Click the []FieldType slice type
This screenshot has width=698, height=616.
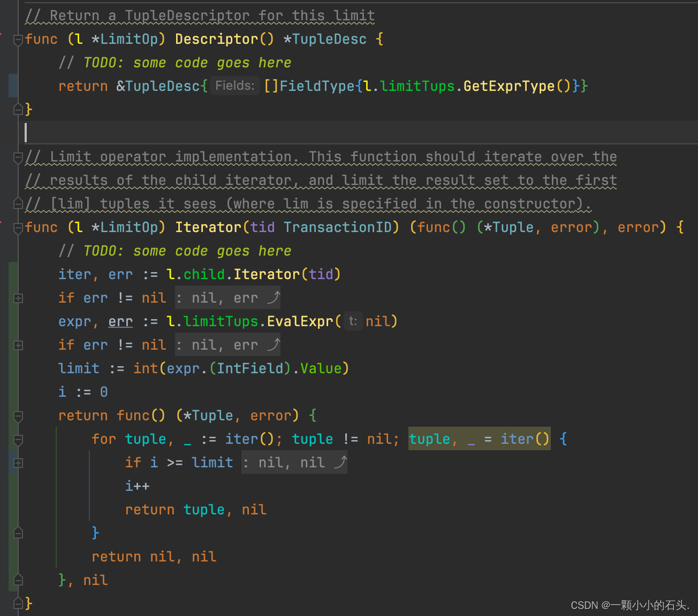point(309,86)
